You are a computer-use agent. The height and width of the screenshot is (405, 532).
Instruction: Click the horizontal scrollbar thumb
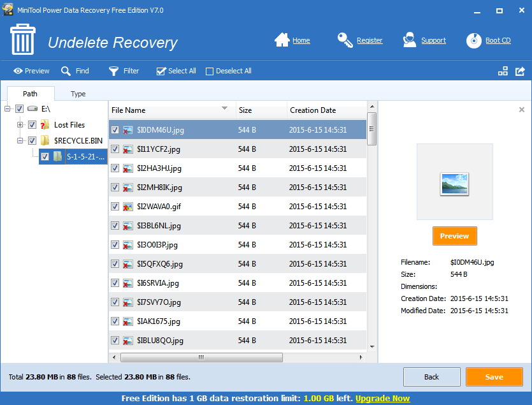point(201,357)
